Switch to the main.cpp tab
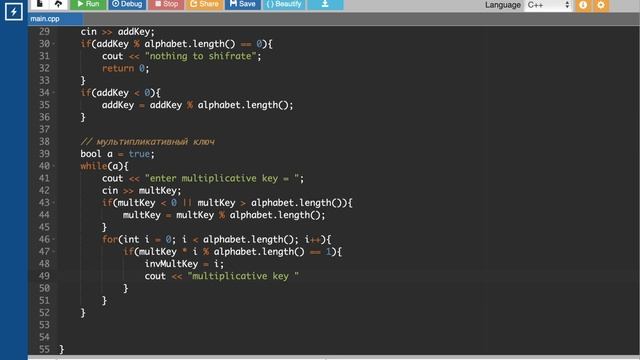 pyautogui.click(x=55, y=19)
